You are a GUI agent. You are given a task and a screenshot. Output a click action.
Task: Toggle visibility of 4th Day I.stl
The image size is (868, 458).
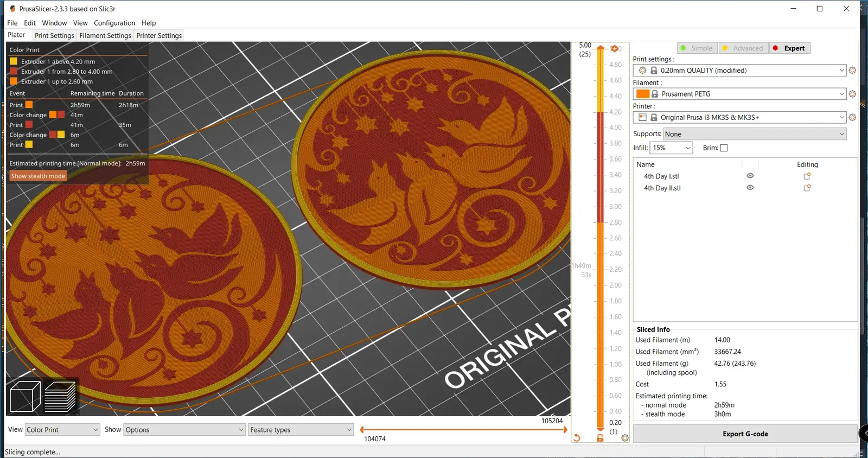point(750,176)
